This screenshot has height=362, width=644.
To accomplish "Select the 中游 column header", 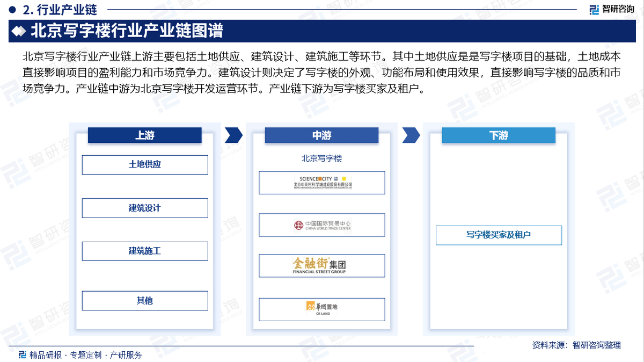I will tap(321, 135).
